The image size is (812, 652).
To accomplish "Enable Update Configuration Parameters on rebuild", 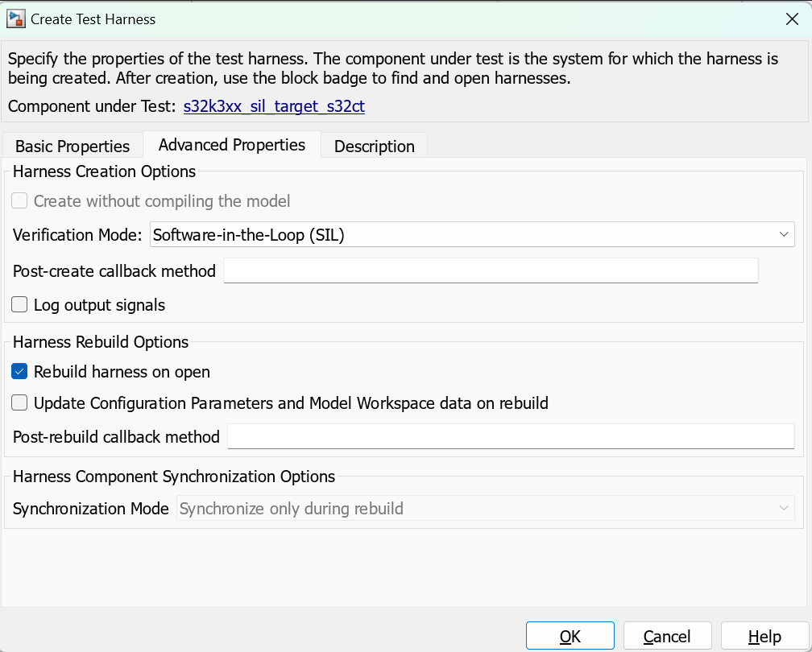I will [19, 402].
